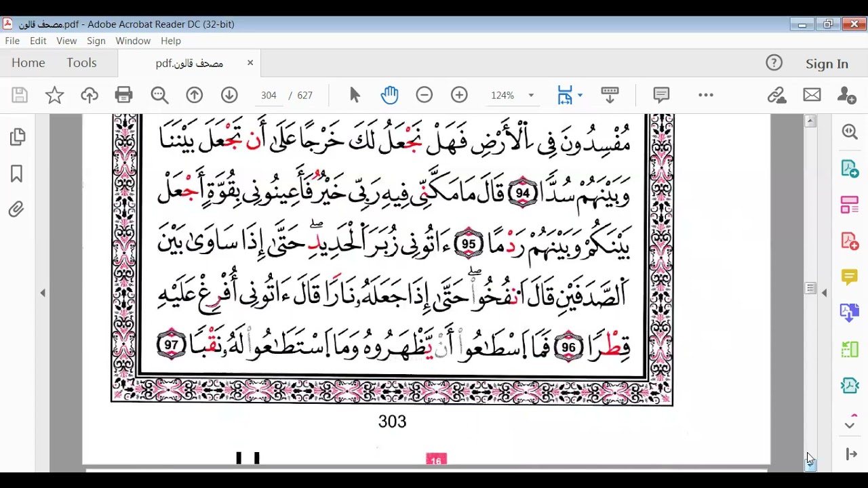Print the document with the printer icon

[x=124, y=95]
